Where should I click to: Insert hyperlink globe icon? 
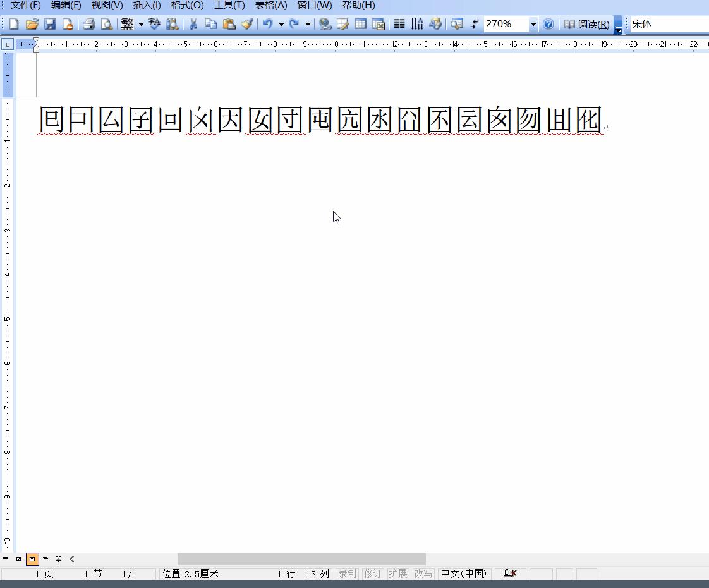click(325, 24)
